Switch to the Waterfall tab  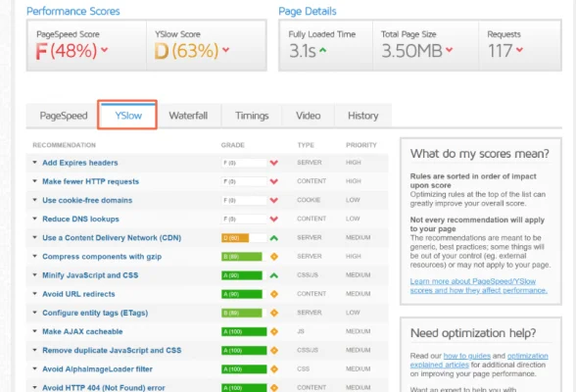pos(188,116)
